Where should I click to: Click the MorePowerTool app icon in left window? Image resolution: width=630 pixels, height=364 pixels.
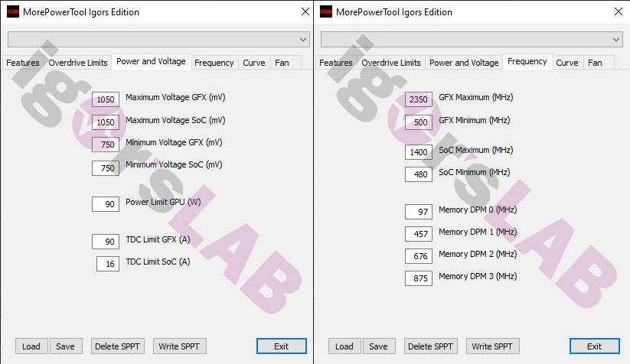click(x=13, y=11)
